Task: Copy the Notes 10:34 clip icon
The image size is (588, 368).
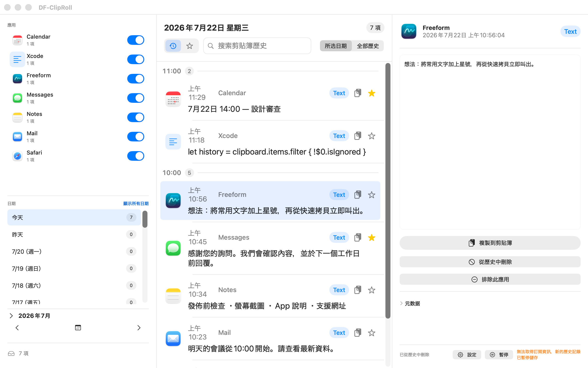Action: pos(357,290)
